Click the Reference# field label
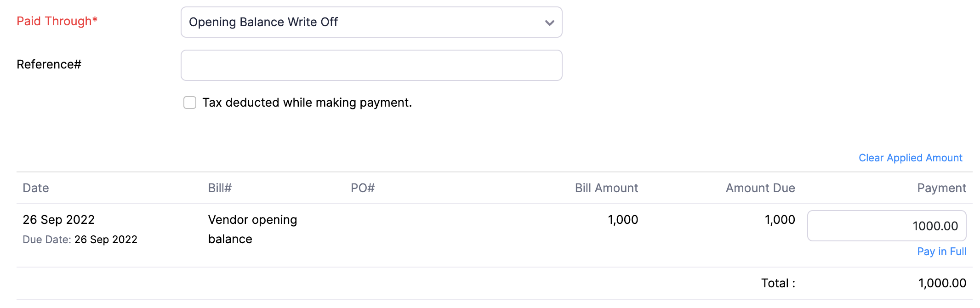Image resolution: width=980 pixels, height=308 pixels. pos(49,64)
